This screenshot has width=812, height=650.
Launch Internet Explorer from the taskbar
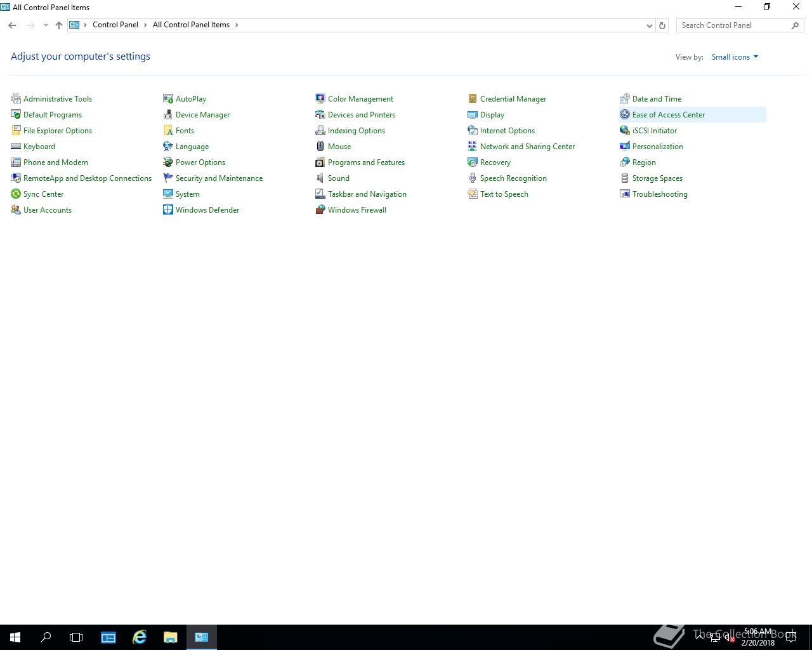point(140,637)
